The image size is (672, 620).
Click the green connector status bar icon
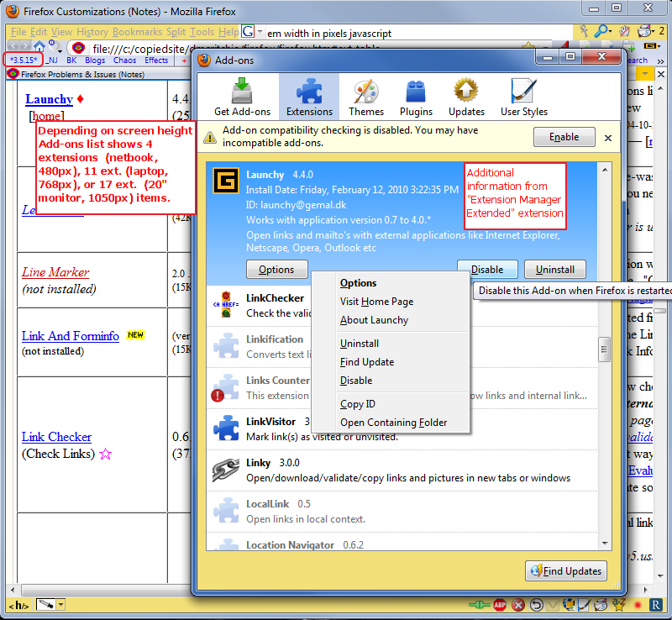point(479,605)
